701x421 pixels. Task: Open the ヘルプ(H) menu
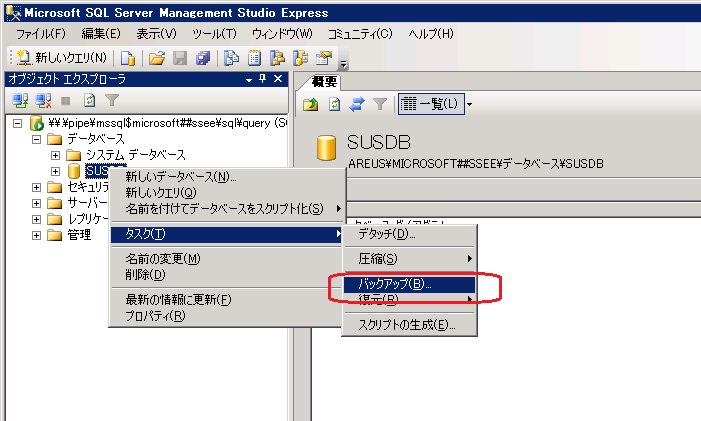pyautogui.click(x=431, y=34)
